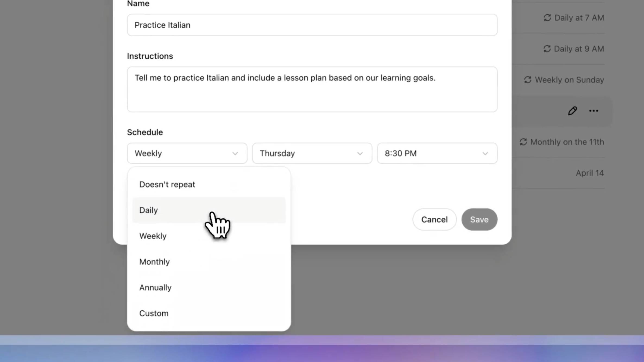Expand the Schedule frequency dropdown

point(187,153)
